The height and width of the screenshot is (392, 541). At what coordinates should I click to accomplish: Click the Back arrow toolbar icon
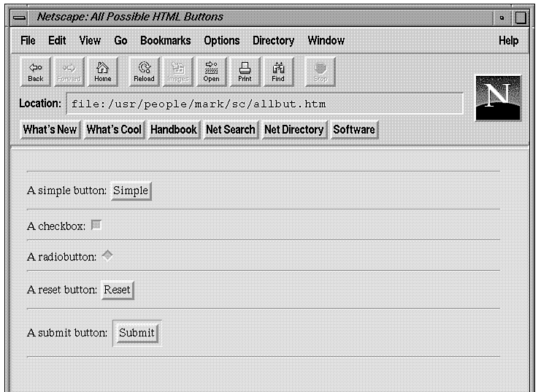pos(35,72)
